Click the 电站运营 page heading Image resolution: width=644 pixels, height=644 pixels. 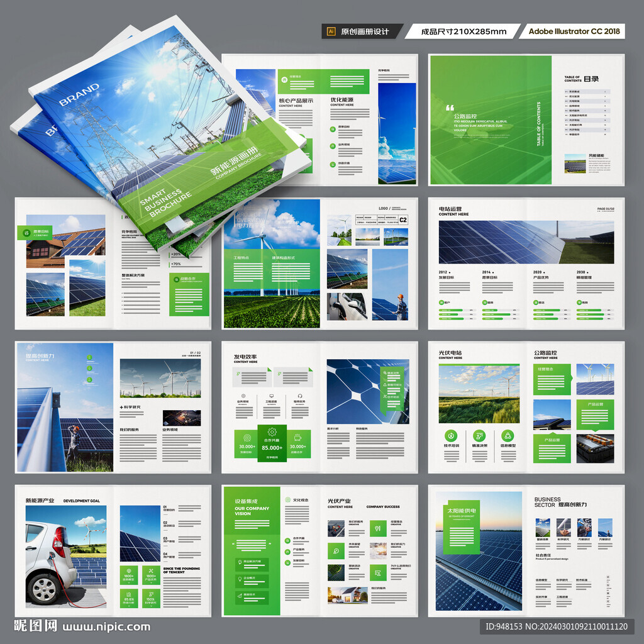click(x=450, y=209)
